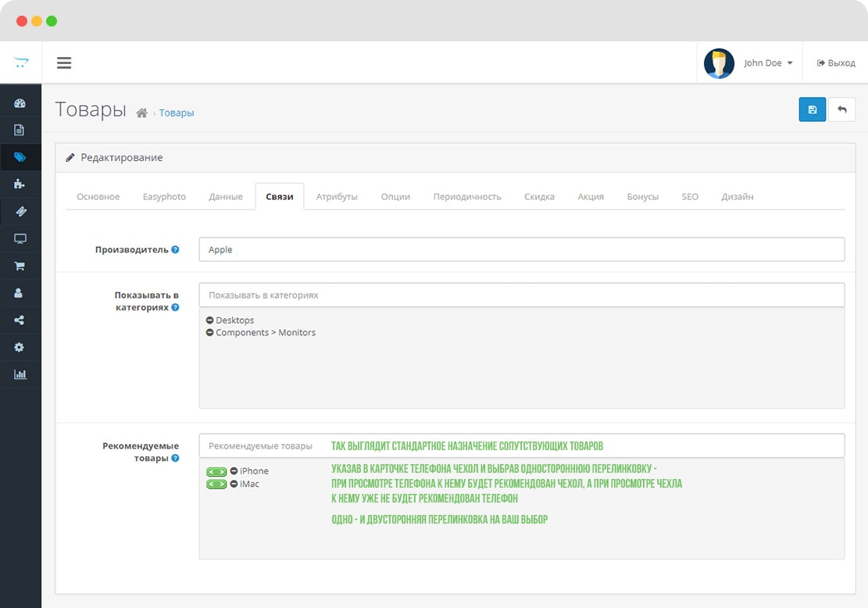Open the Атрибуты tab
This screenshot has height=608, width=868.
click(x=338, y=197)
